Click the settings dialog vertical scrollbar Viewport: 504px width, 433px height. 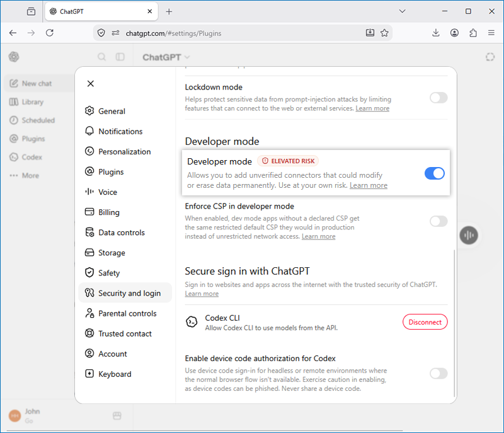pyautogui.click(x=454, y=323)
